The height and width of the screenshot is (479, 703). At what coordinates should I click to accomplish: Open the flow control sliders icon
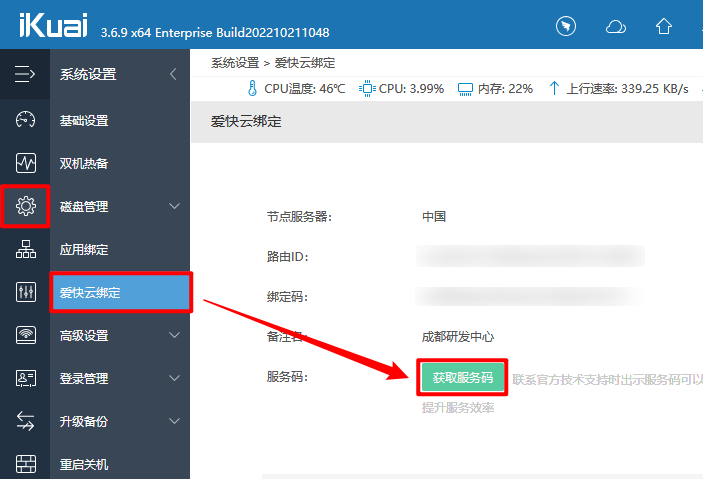[x=26, y=292]
